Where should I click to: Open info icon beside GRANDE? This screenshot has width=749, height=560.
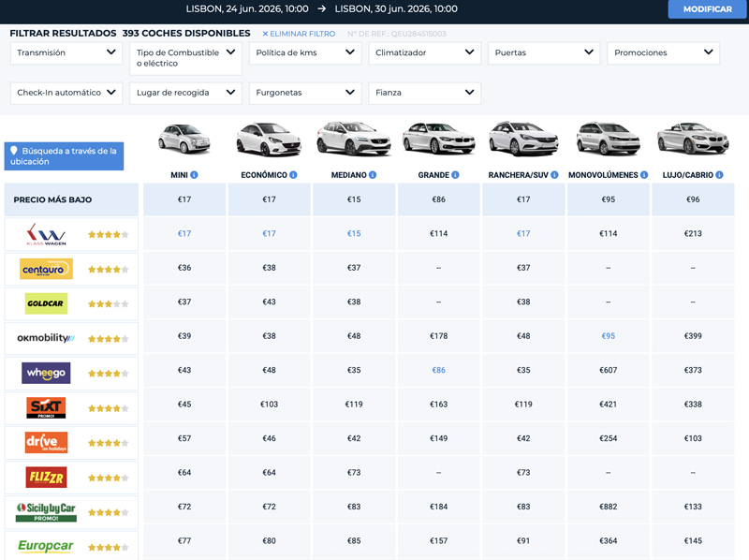(x=455, y=175)
